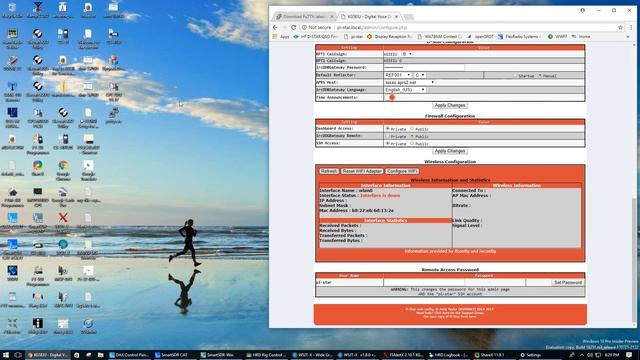The image size is (640, 360).
Task: Switch to DAX Control Panel taskbar item
Action: point(129,355)
